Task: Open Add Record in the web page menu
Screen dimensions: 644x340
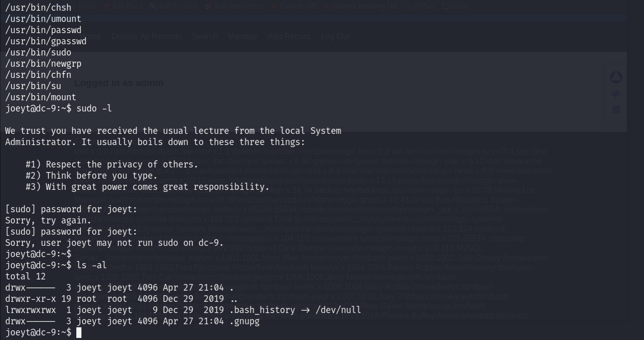Action: 289,37
